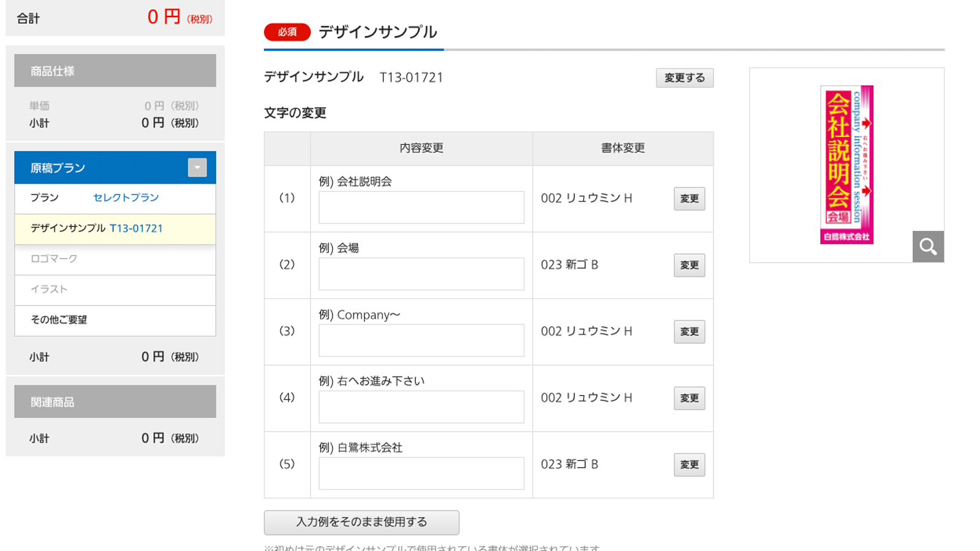Focus the 会社説明会 text input field
This screenshot has width=980, height=551.
coord(421,207)
